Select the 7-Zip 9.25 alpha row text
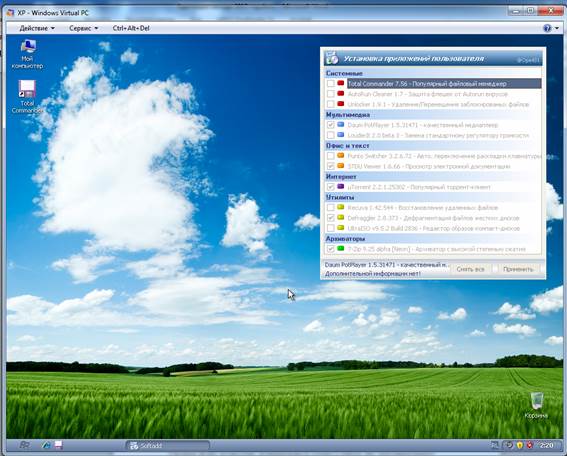The width and height of the screenshot is (567, 456). point(436,249)
